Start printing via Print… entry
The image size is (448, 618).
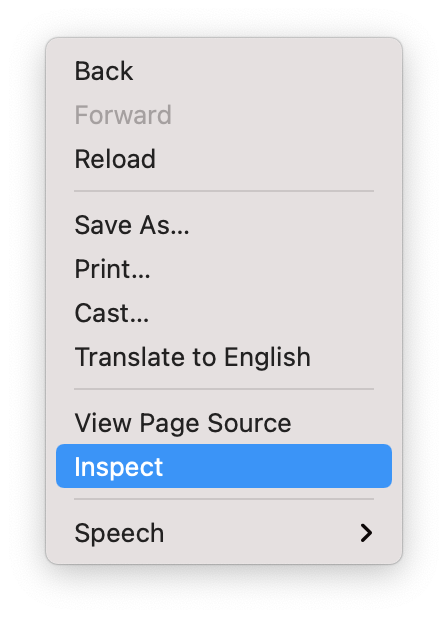[224, 269]
